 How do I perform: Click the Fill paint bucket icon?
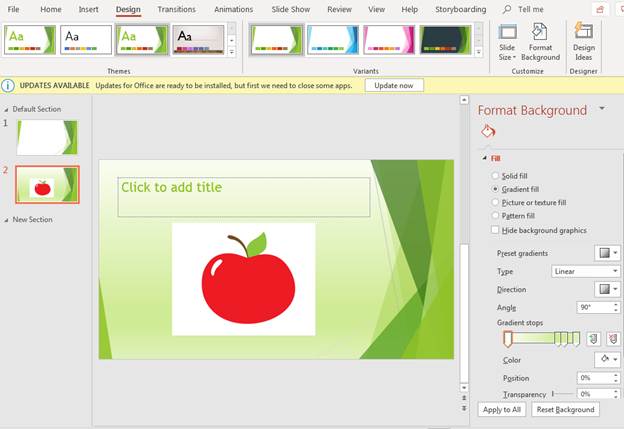point(488,131)
